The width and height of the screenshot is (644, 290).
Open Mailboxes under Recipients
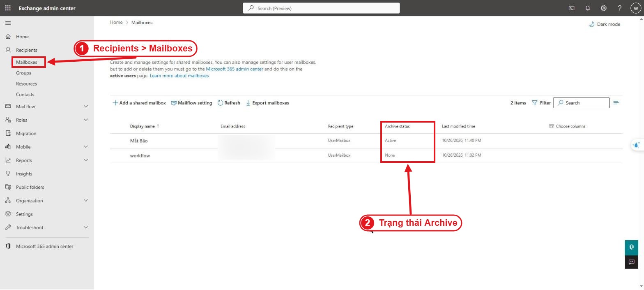click(x=27, y=62)
